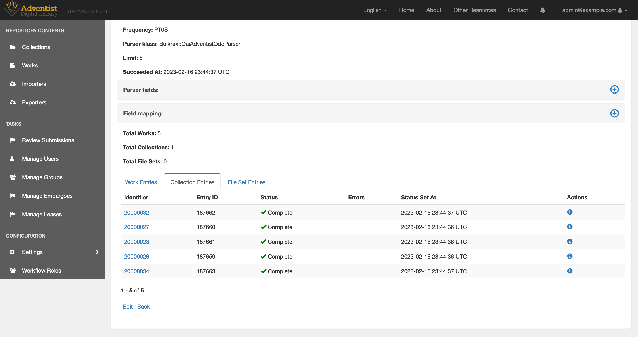Open the English language dropdown
The image size is (644, 340).
tap(375, 10)
